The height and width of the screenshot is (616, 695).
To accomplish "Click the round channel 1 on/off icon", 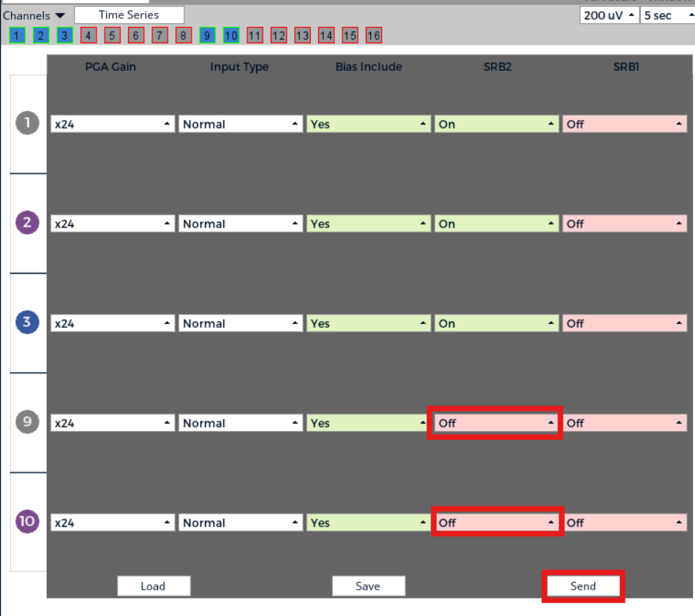I will click(x=28, y=123).
